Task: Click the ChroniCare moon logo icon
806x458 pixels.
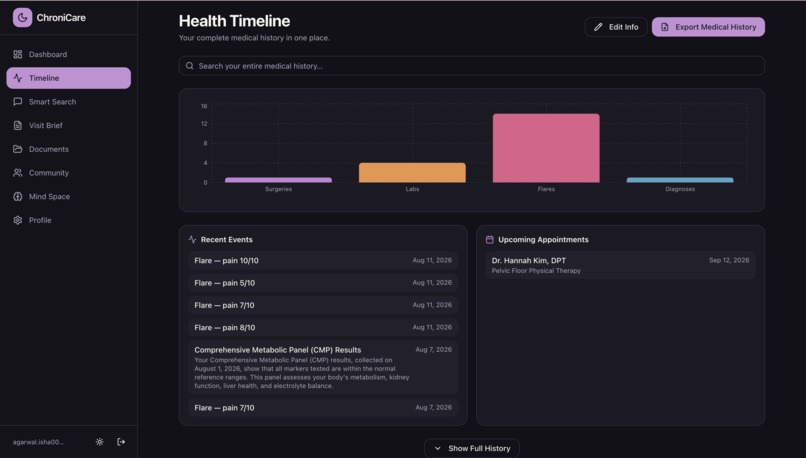Action: (22, 17)
